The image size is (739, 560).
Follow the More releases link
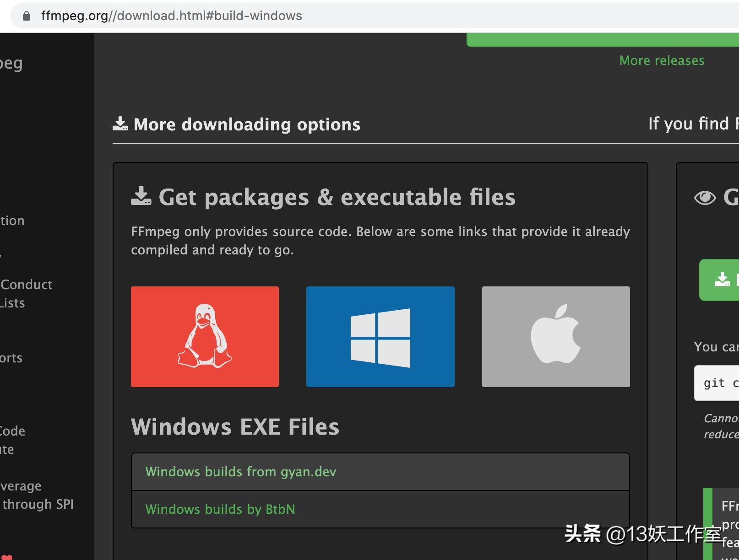[x=662, y=60]
